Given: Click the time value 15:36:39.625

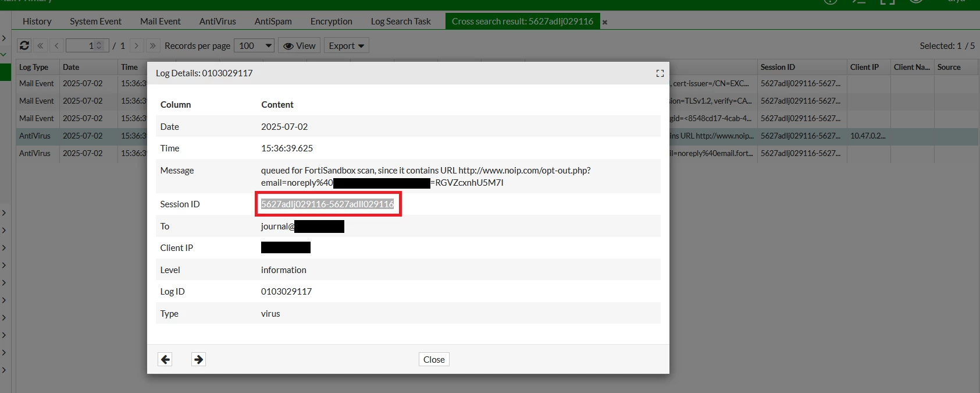Looking at the screenshot, I should (287, 148).
